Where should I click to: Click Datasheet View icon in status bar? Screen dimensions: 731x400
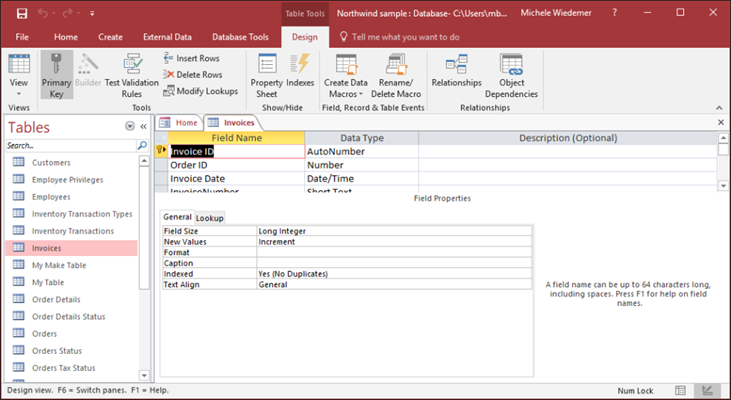pos(680,390)
